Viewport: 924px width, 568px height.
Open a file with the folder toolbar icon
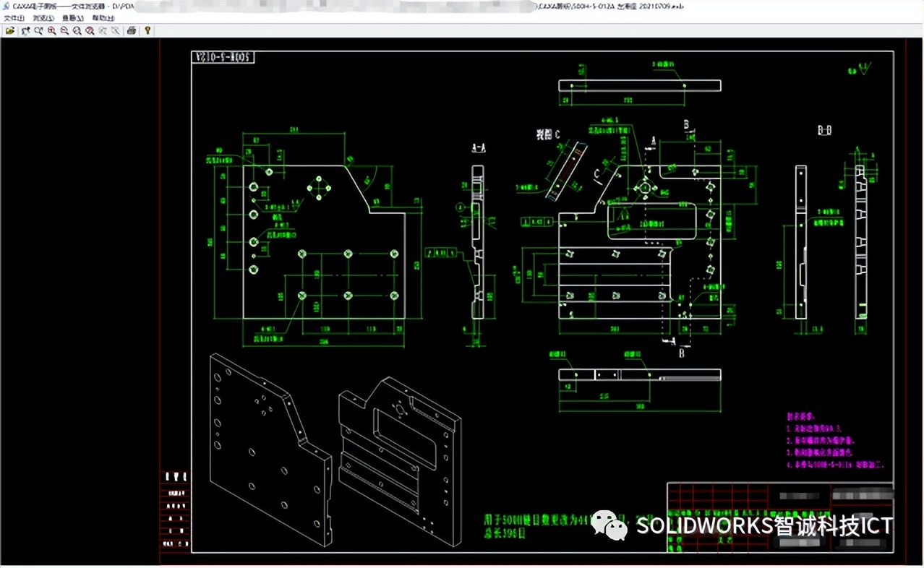(10, 30)
